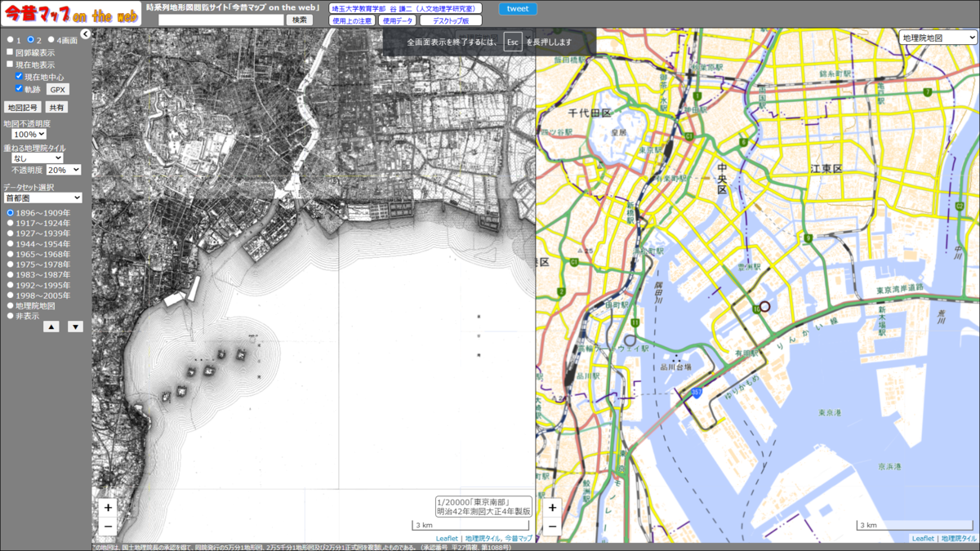Image resolution: width=980 pixels, height=551 pixels.
Task: Click the tweet button
Action: pyautogui.click(x=518, y=9)
